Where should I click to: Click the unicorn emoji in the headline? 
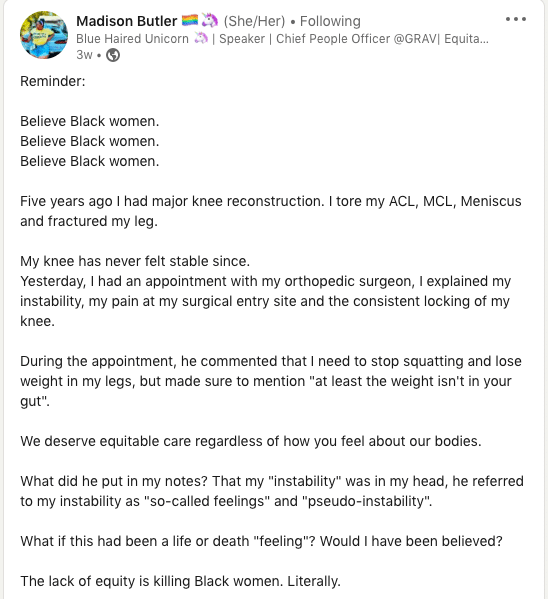201,38
